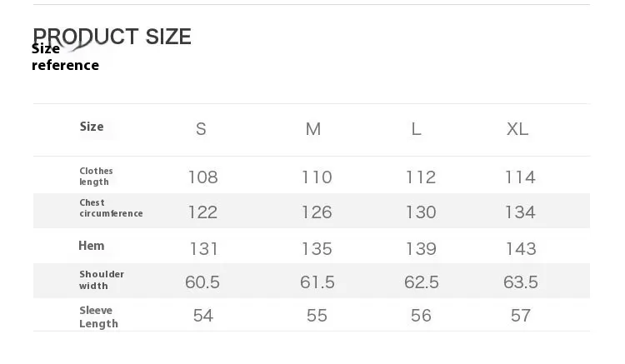Select the S size column header
This screenshot has height=364, width=625.
201,129
